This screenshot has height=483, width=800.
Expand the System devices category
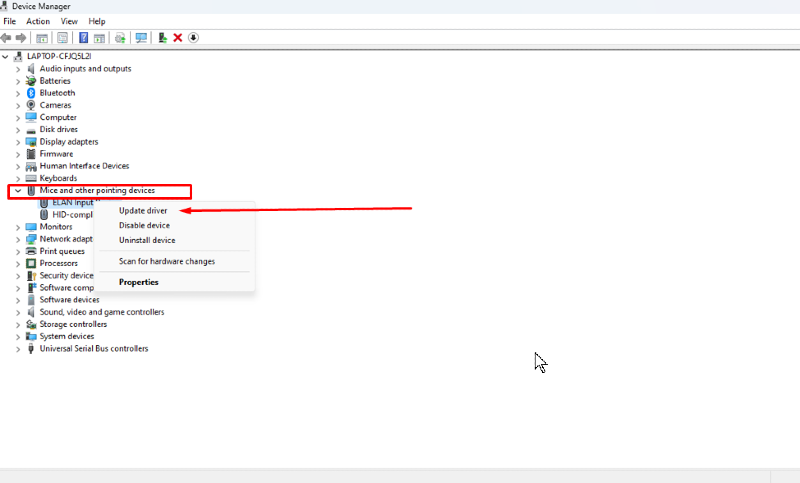(18, 337)
